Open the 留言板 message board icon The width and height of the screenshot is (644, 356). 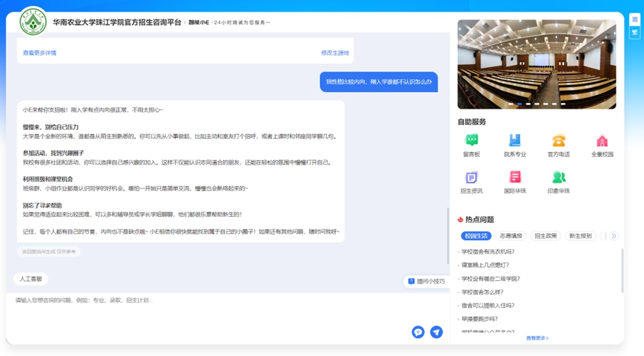tap(471, 141)
